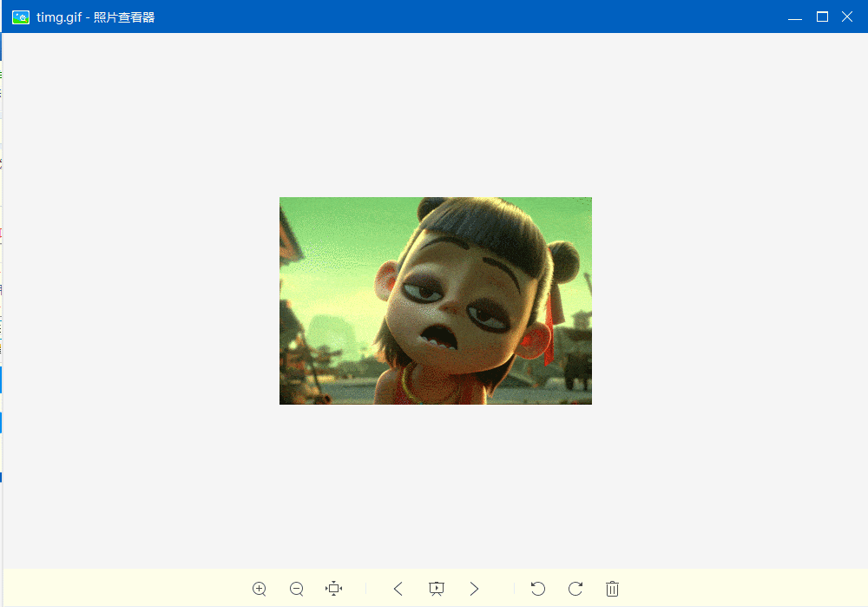
Task: Click the empty gray area above the image
Action: click(434, 113)
